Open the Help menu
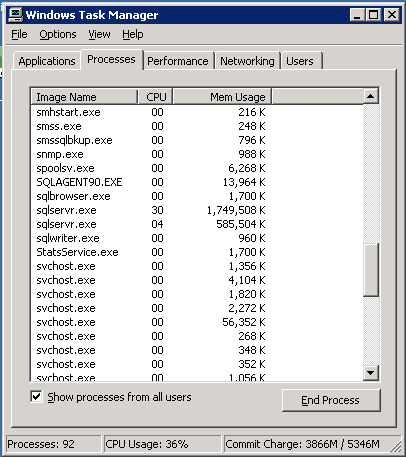406x457 pixels. pos(133,34)
